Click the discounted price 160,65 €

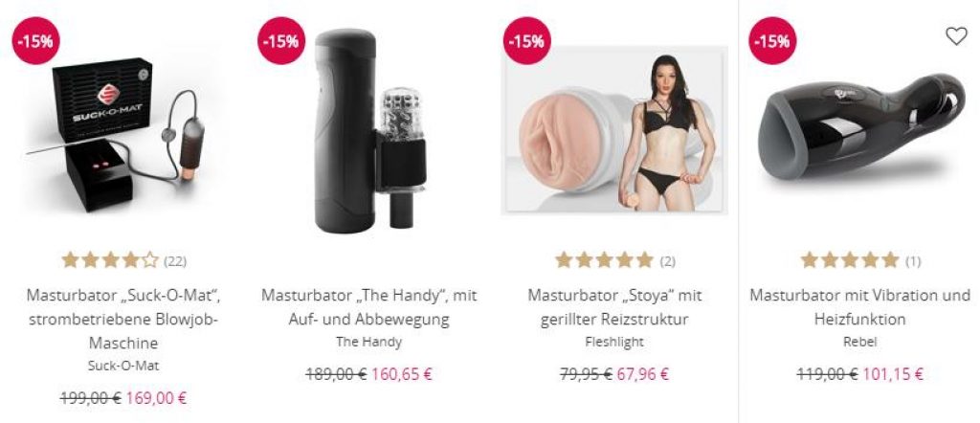coord(402,374)
